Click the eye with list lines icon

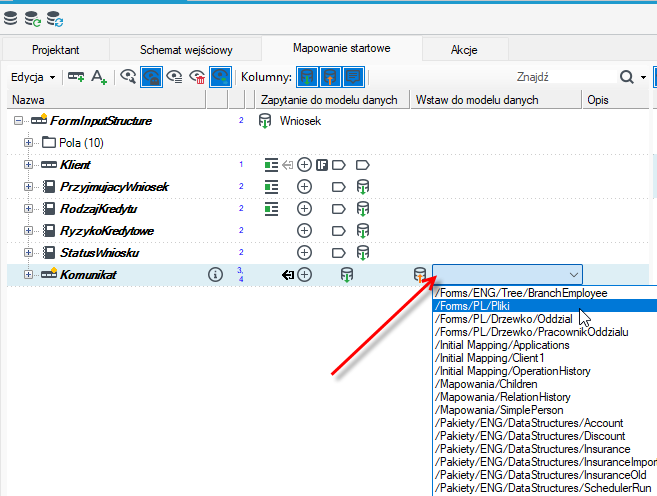point(174,77)
